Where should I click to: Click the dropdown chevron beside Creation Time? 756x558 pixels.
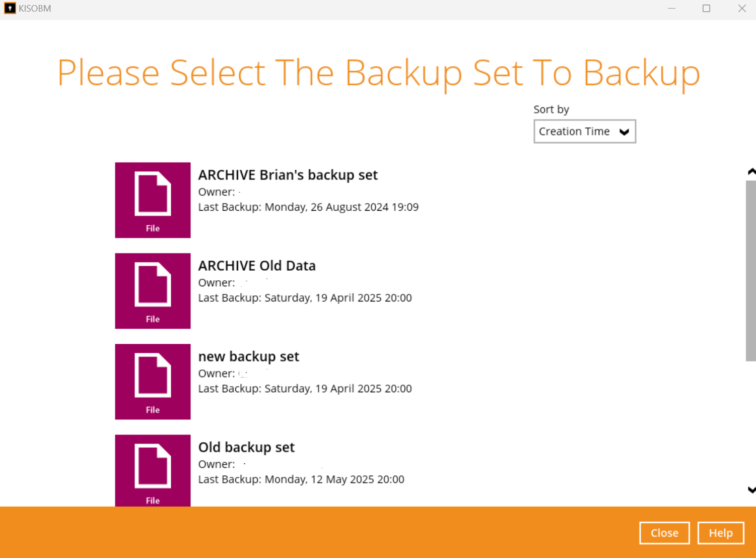[x=625, y=131]
